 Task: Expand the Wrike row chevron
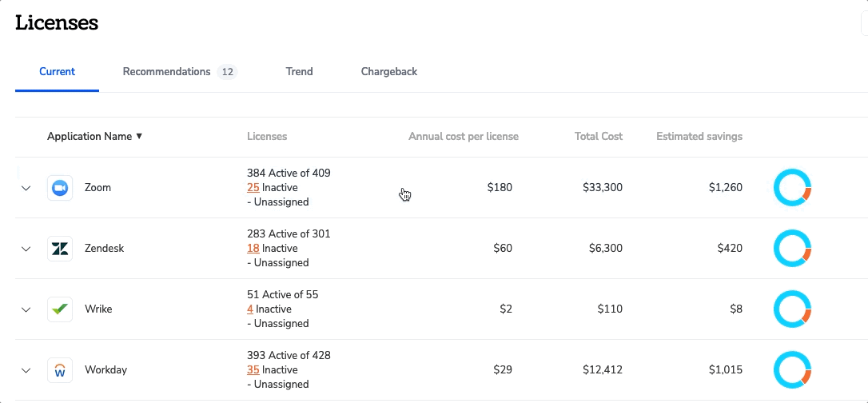pos(26,310)
